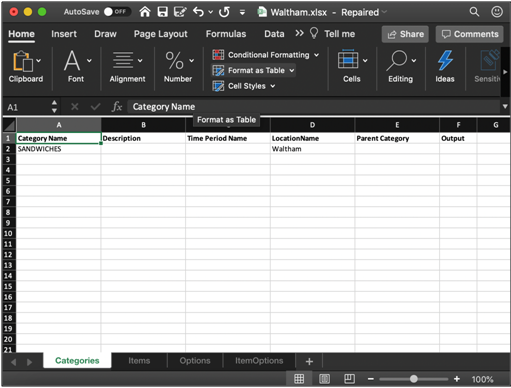Open the search magnifier in title bar

(474, 12)
